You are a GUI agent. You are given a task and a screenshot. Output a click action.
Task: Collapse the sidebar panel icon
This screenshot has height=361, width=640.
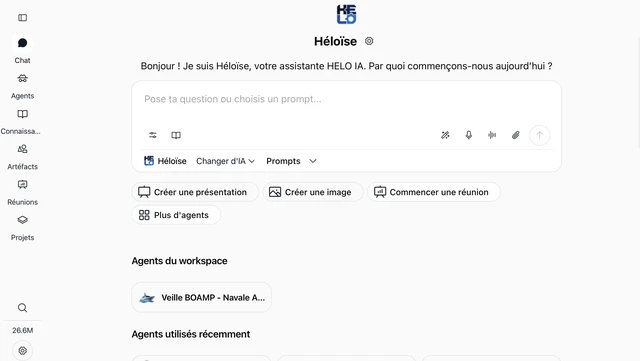(x=22, y=18)
